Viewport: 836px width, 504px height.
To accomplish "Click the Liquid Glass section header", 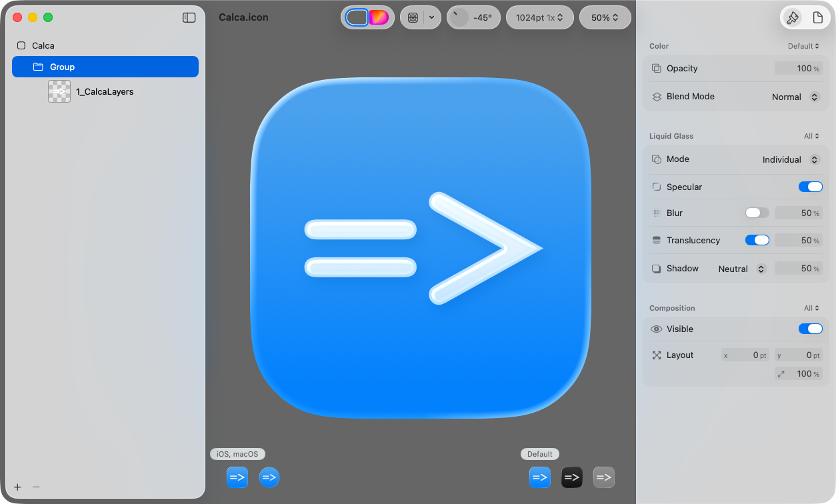I will pyautogui.click(x=671, y=136).
